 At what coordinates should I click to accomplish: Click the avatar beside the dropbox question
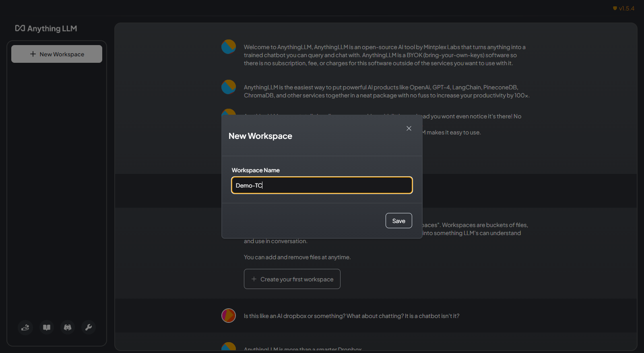click(229, 316)
